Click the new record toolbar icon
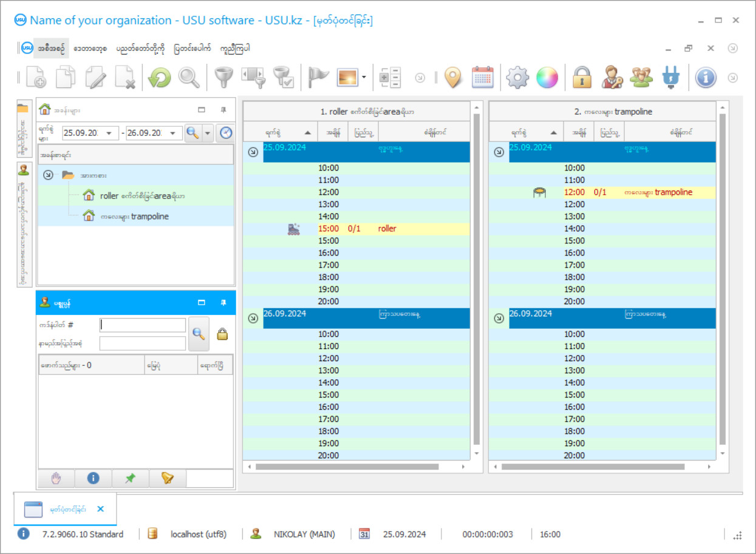The width and height of the screenshot is (756, 554). [x=36, y=78]
